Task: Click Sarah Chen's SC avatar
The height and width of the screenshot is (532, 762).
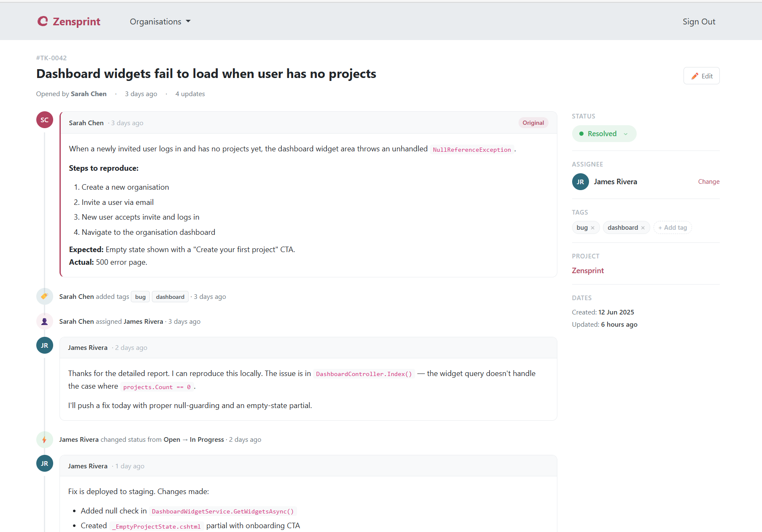Action: pos(45,120)
